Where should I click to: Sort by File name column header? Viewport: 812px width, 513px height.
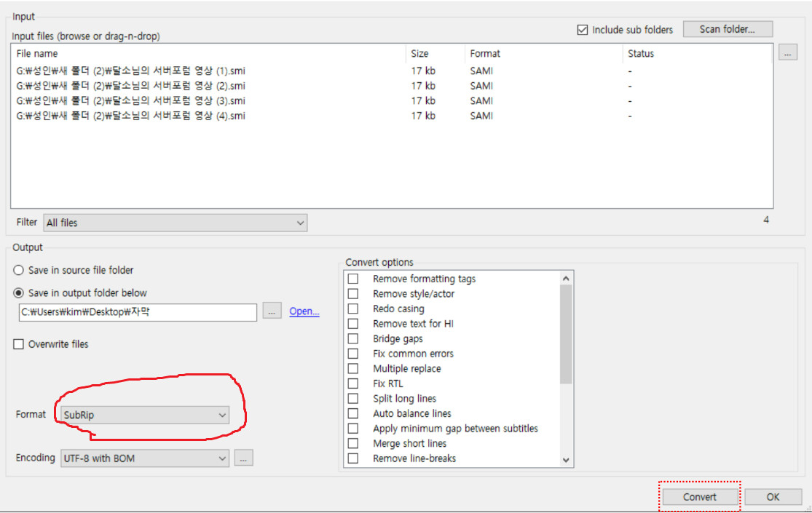pos(210,53)
